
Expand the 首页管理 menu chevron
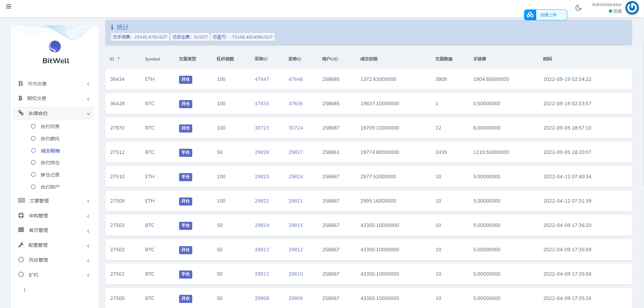point(88,231)
